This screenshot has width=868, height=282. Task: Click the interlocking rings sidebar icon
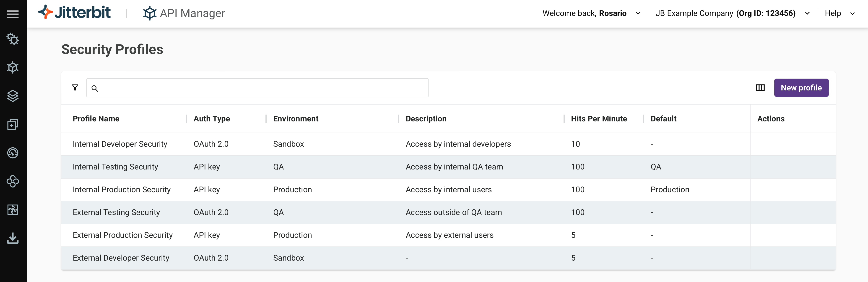pyautogui.click(x=13, y=181)
